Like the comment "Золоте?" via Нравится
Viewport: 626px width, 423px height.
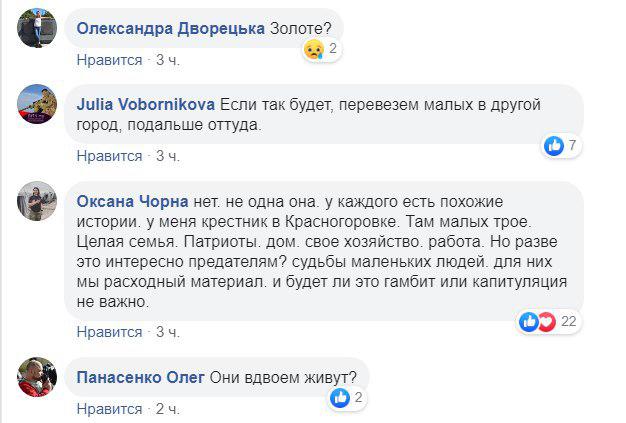110,60
